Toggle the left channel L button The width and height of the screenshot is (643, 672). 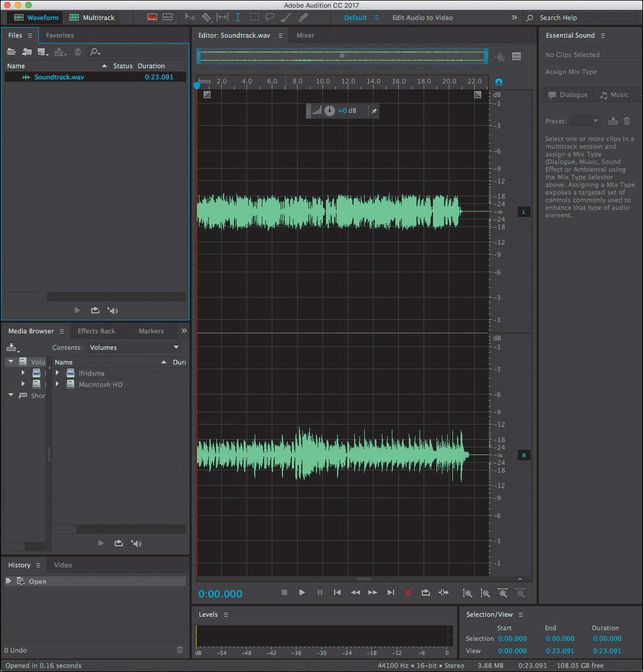tap(524, 212)
